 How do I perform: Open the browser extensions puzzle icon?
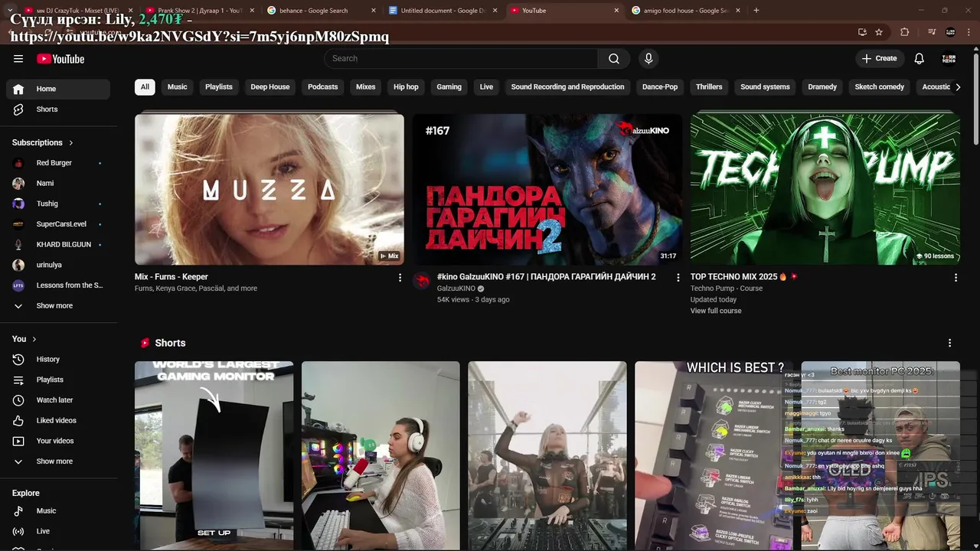tap(905, 32)
